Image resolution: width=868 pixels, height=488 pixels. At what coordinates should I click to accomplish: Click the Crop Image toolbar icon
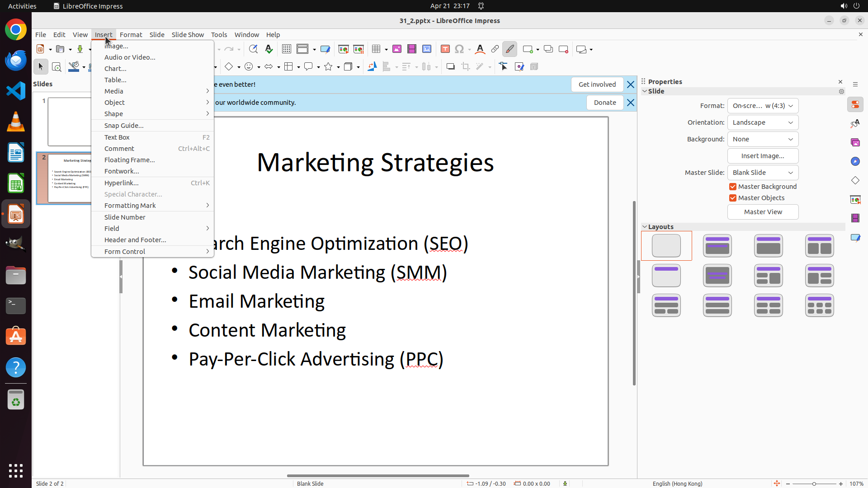click(x=465, y=67)
